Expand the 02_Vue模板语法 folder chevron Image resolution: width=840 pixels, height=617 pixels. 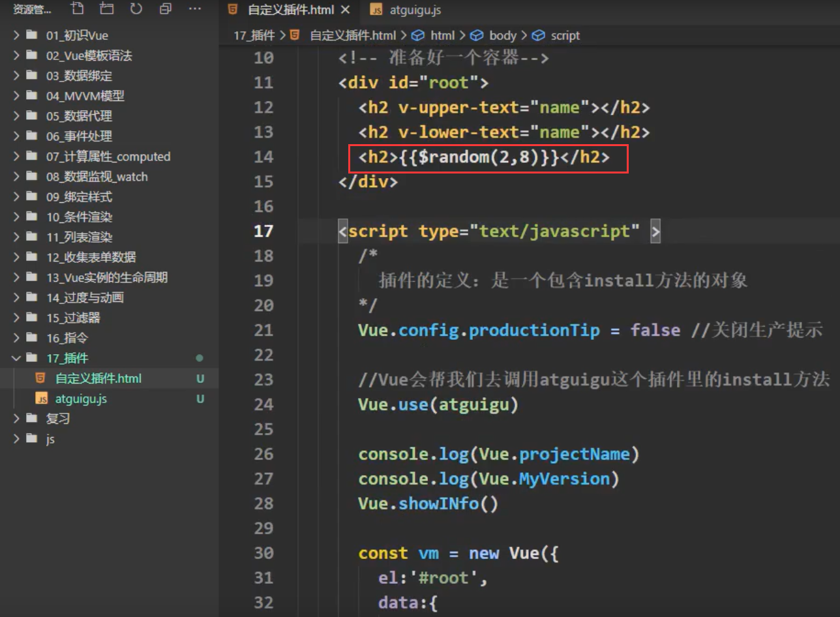(x=16, y=55)
